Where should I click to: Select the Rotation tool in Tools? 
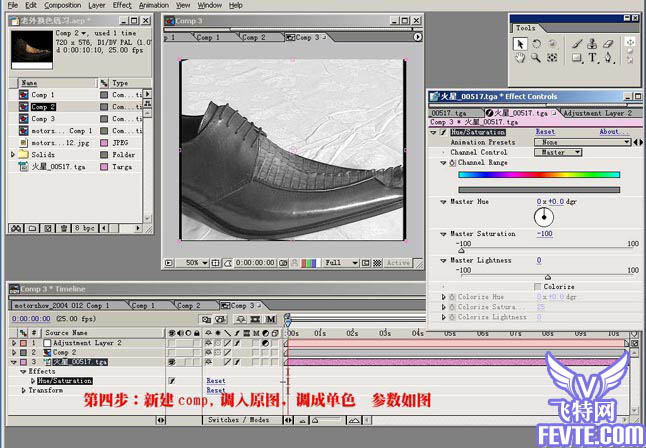pyautogui.click(x=536, y=44)
